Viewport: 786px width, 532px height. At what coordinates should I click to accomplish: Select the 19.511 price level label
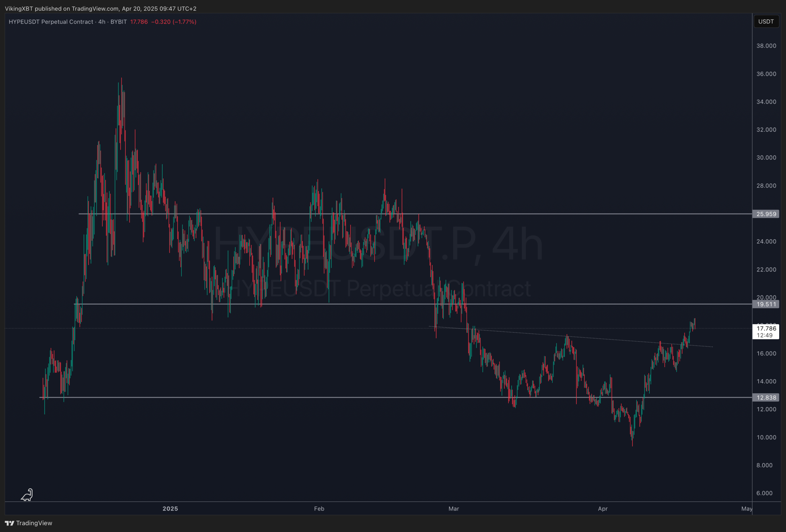[x=766, y=304]
